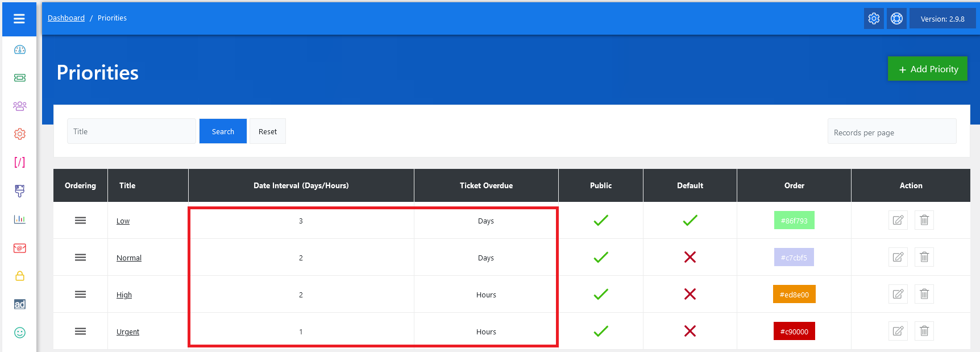Grab the ordering handle for Urgent row
Screen dimensions: 980x352
coord(80,331)
